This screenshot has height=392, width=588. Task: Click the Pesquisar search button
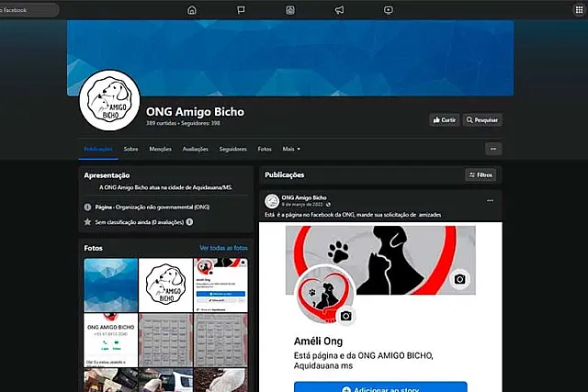[x=482, y=120]
